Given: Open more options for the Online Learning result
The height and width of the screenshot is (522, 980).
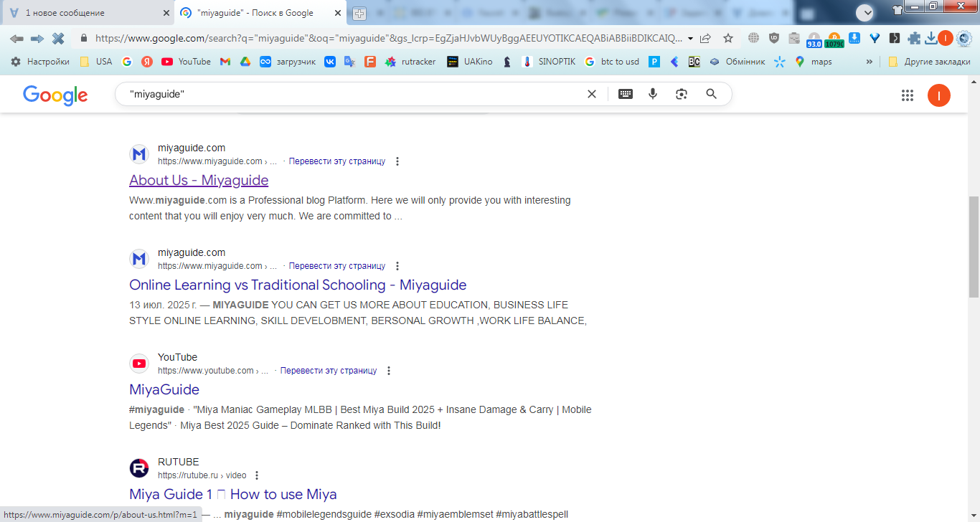Looking at the screenshot, I should pos(397,266).
